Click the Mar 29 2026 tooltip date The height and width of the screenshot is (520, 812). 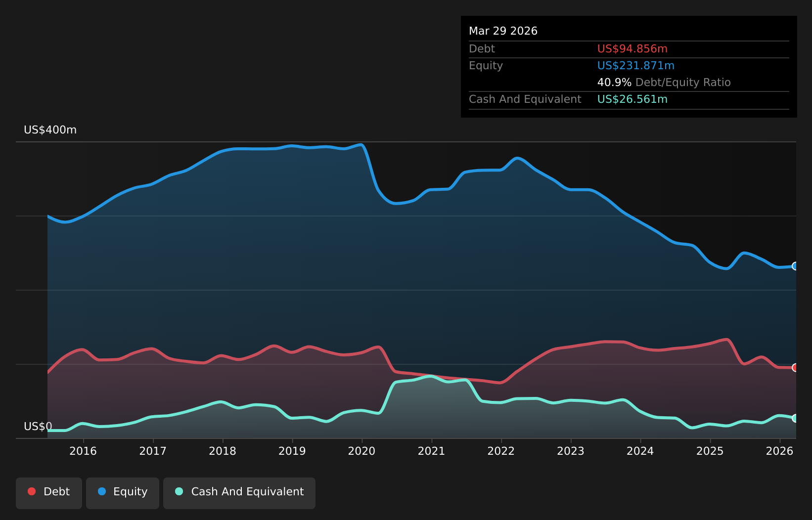click(503, 31)
